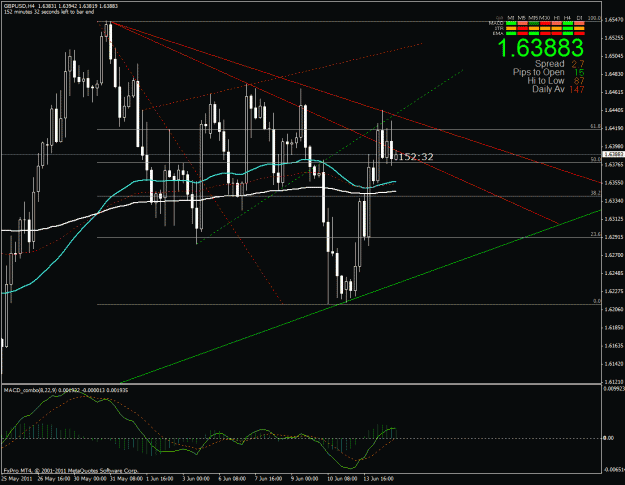Click the D1 timeframe column header

[579, 18]
